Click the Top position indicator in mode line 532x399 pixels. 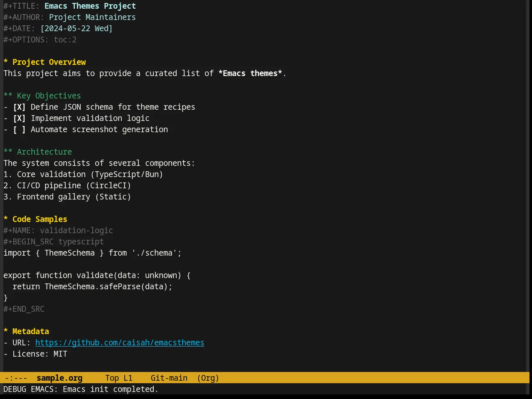click(112, 378)
